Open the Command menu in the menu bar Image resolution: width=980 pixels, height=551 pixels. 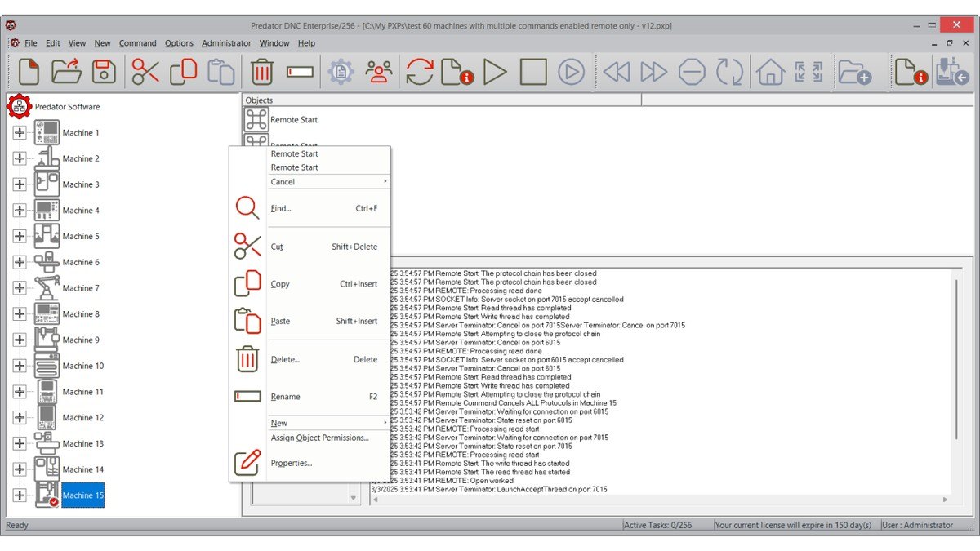coord(137,43)
